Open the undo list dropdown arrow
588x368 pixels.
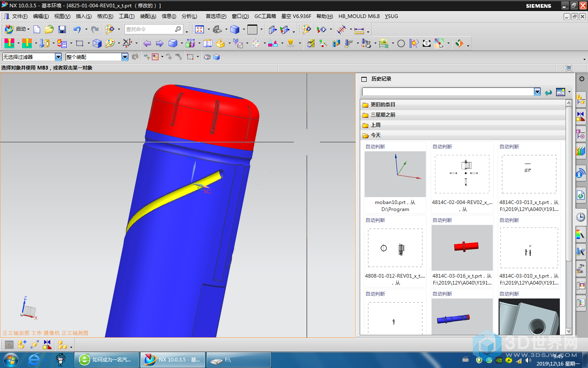point(86,29)
